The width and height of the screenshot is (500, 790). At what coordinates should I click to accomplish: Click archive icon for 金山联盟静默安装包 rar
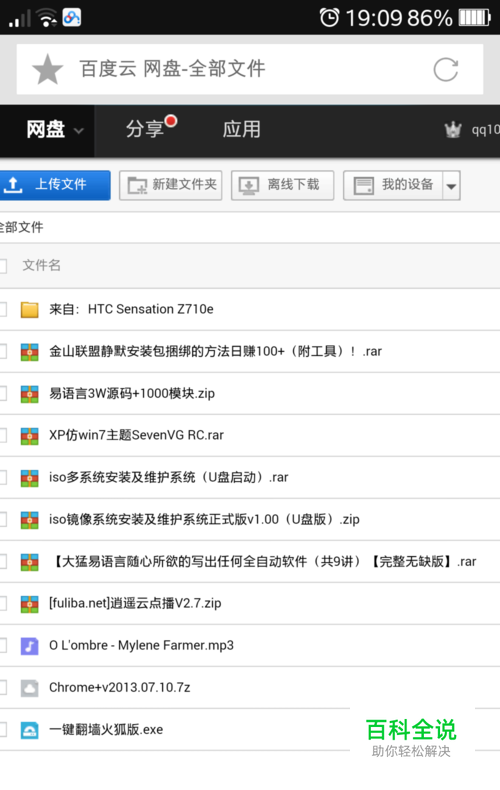[30, 351]
